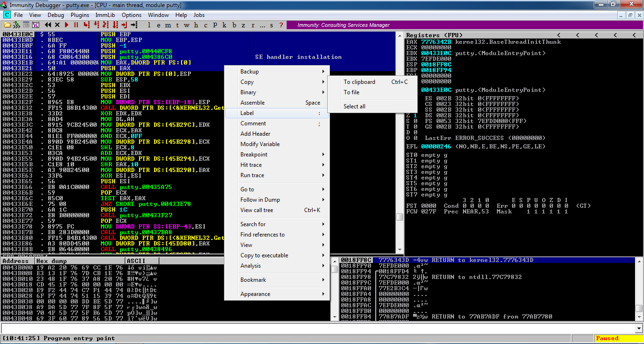Viewport: 644px width, 344px height.
Task: Click the Trace over toolbar icon
Action: (115, 25)
